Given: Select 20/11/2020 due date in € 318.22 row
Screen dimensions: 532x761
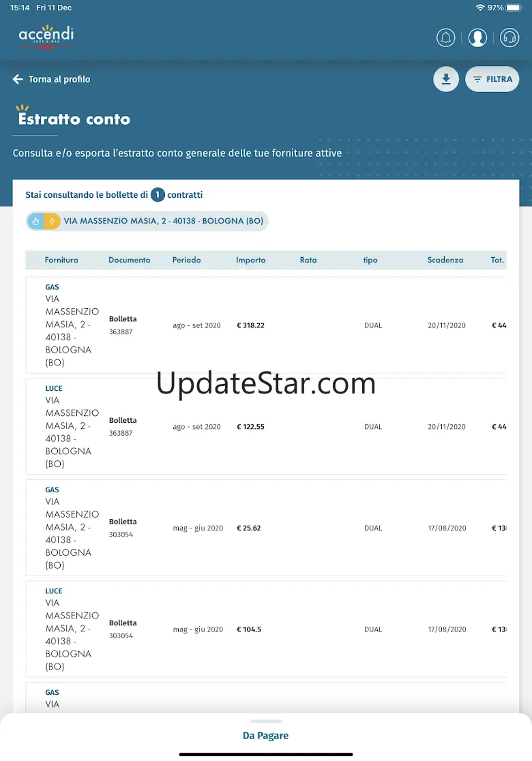Looking at the screenshot, I should (447, 325).
